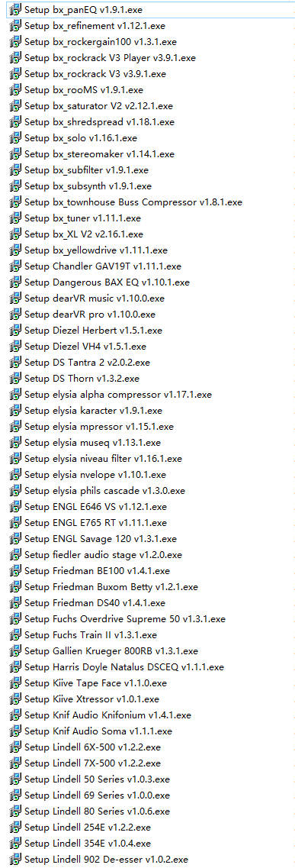This screenshot has height=868, width=295.
Task: Click file "Setup elysia mpressor v1.15.1.exe"
Action: click(x=99, y=427)
